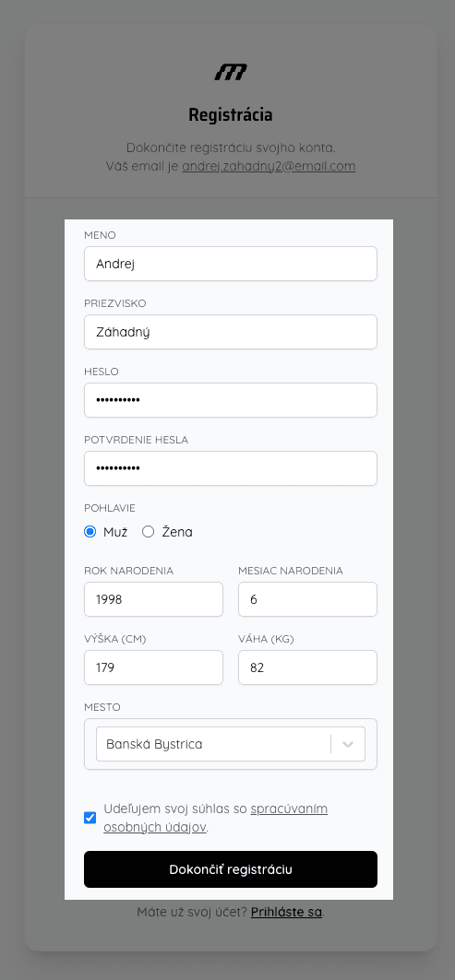This screenshot has height=980, width=455.
Task: Toggle the personal data consent checkbox
Action: pyautogui.click(x=90, y=818)
